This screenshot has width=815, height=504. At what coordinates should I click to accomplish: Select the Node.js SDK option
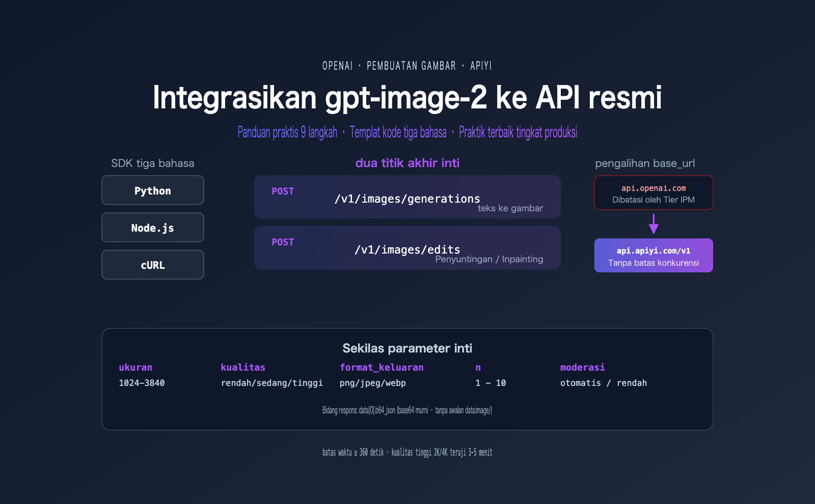[x=152, y=227]
